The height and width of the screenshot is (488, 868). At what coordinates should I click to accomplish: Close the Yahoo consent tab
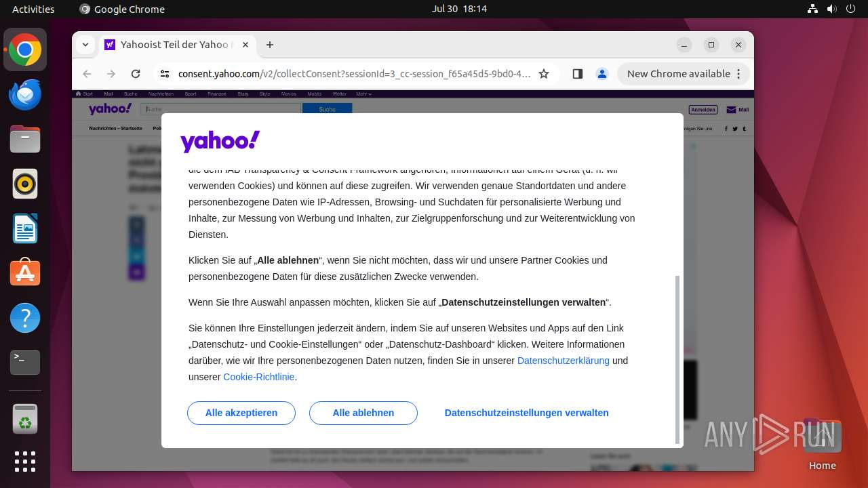tap(245, 45)
